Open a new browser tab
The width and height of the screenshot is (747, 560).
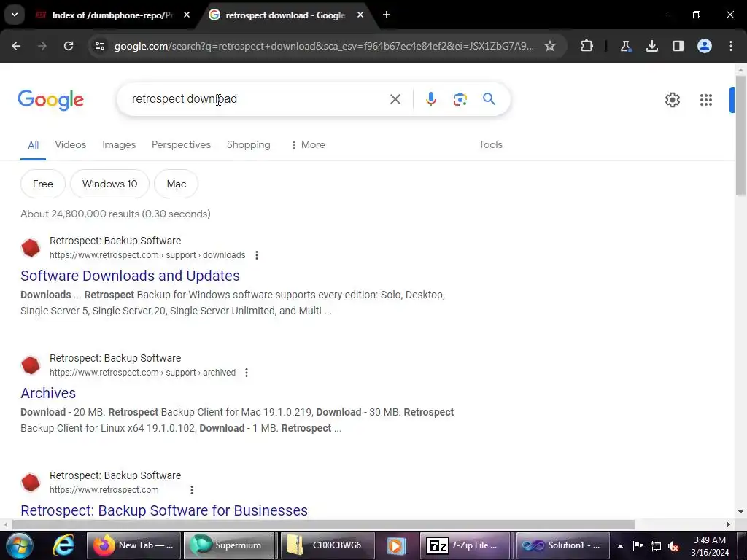tap(387, 15)
